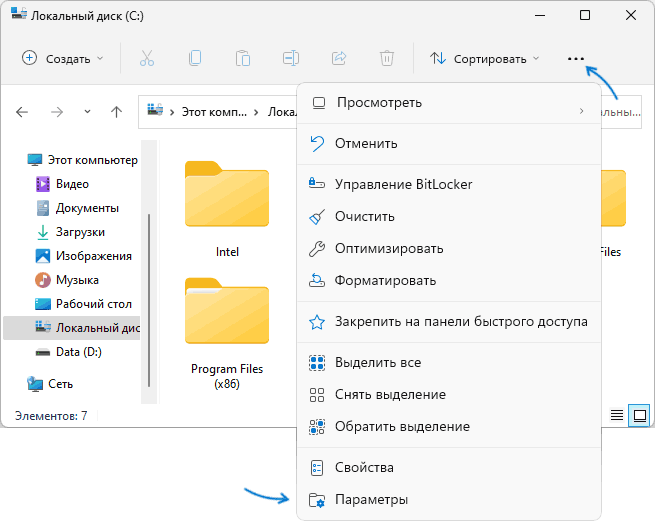The width and height of the screenshot is (655, 521).
Task: Open the three-dots more options button
Action: (576, 59)
